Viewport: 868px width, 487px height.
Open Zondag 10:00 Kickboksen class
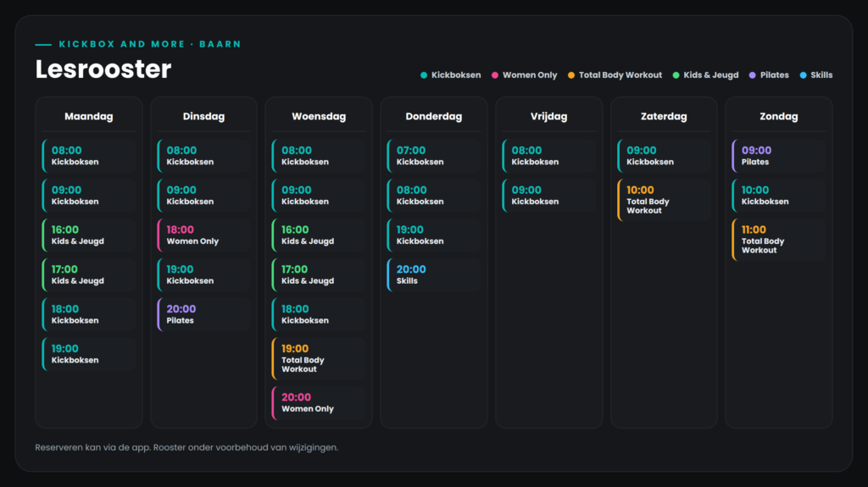[x=779, y=196]
